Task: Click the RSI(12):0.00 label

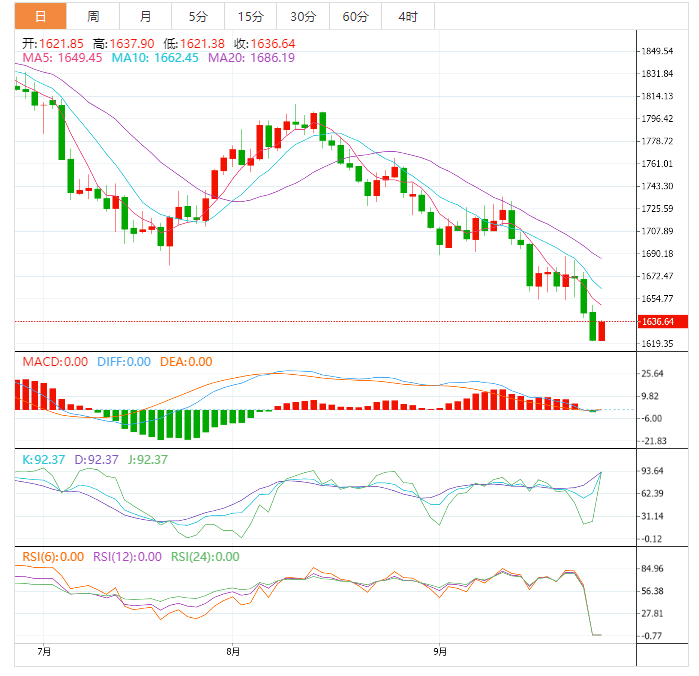Action: click(x=127, y=557)
